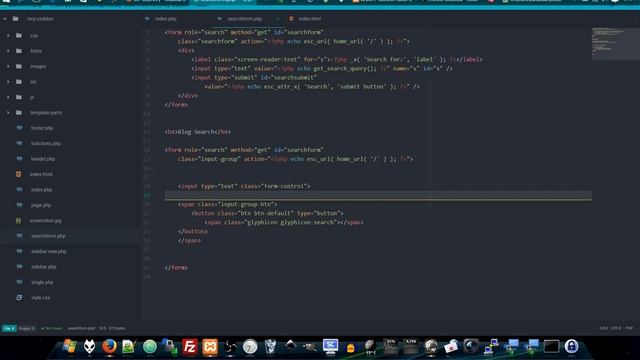The height and width of the screenshot is (360, 640).
Task: Click the Blog Search heading code line
Action: [x=198, y=132]
